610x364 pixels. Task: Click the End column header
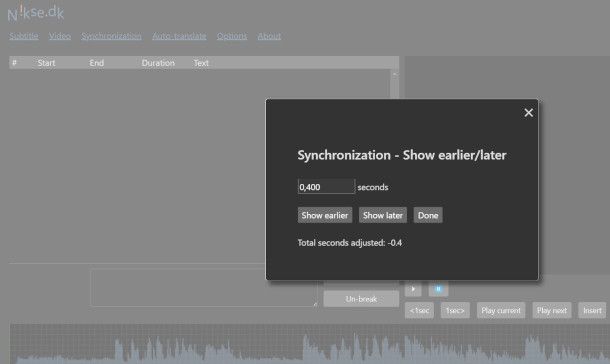(x=96, y=63)
